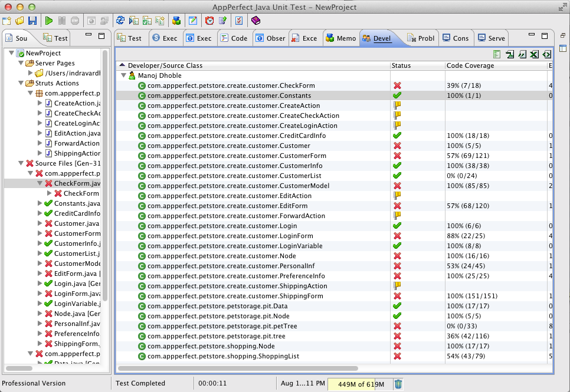570x392 pixels.
Task: Click the test tree icon with blue arrow
Action: [133, 21]
